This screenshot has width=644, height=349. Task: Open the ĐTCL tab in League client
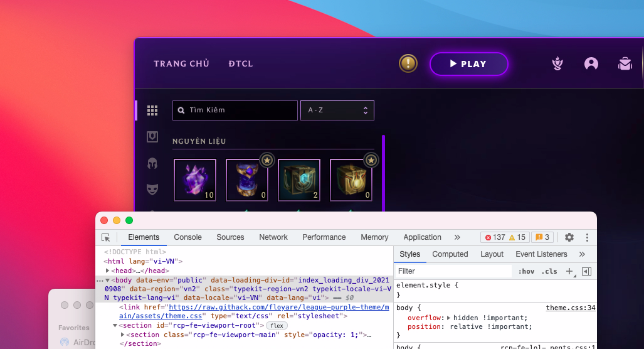[241, 64]
